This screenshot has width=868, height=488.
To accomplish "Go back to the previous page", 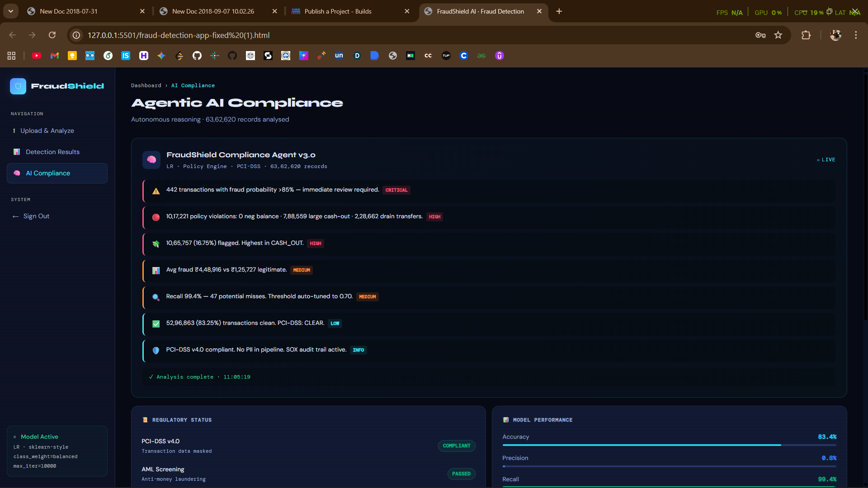I will [x=13, y=35].
